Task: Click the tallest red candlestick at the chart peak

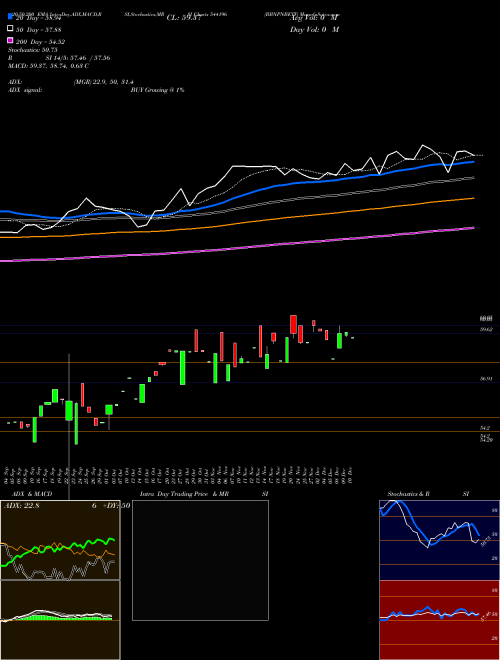Action: click(293, 324)
